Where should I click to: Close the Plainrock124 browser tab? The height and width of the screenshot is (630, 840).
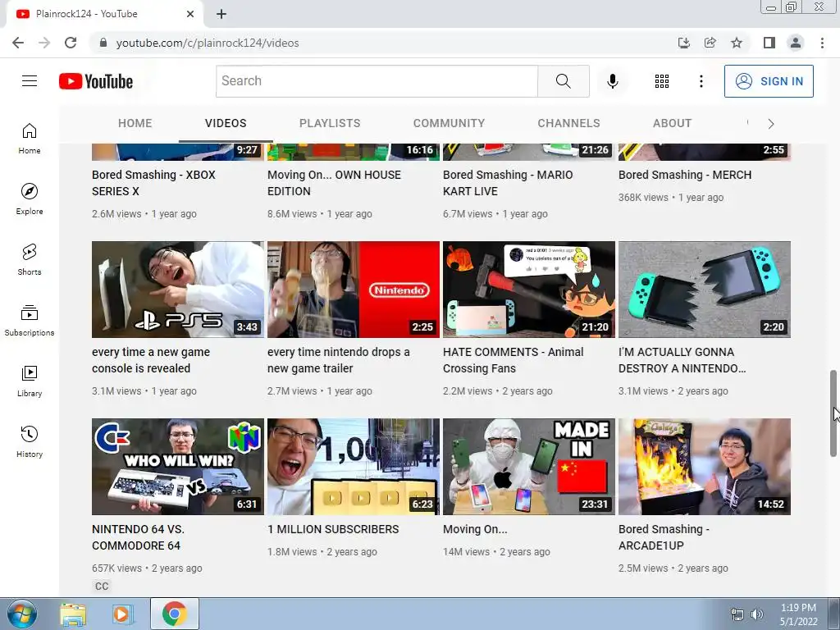click(190, 14)
